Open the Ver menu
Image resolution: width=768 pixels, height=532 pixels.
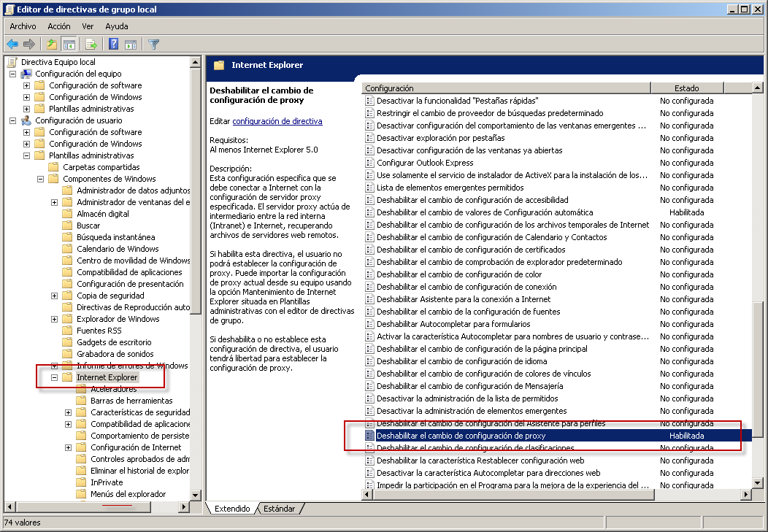88,26
